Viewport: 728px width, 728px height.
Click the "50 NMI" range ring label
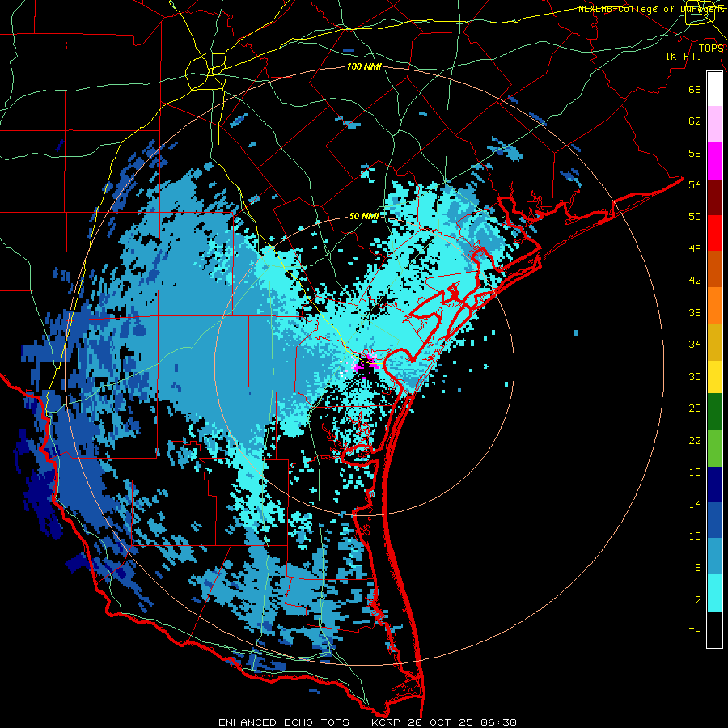pos(364,216)
